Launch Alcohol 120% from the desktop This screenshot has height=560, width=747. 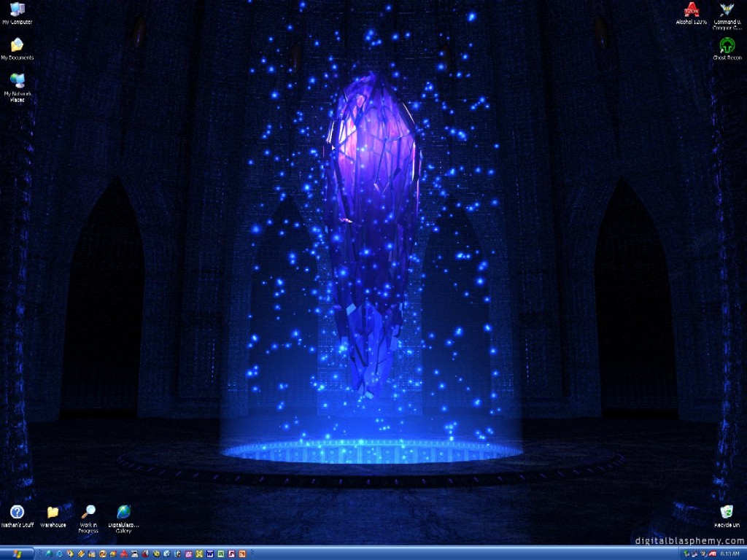[x=691, y=10]
